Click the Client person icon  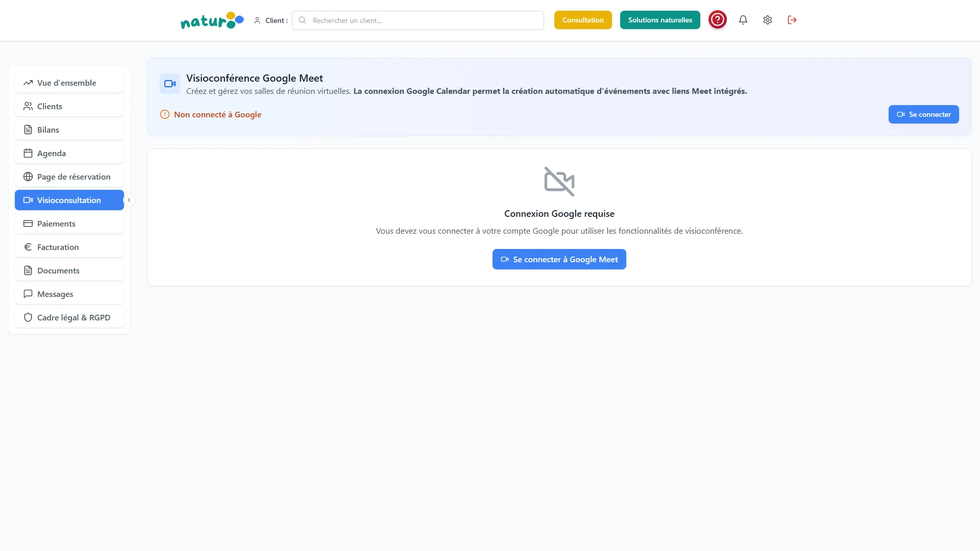pos(257,20)
